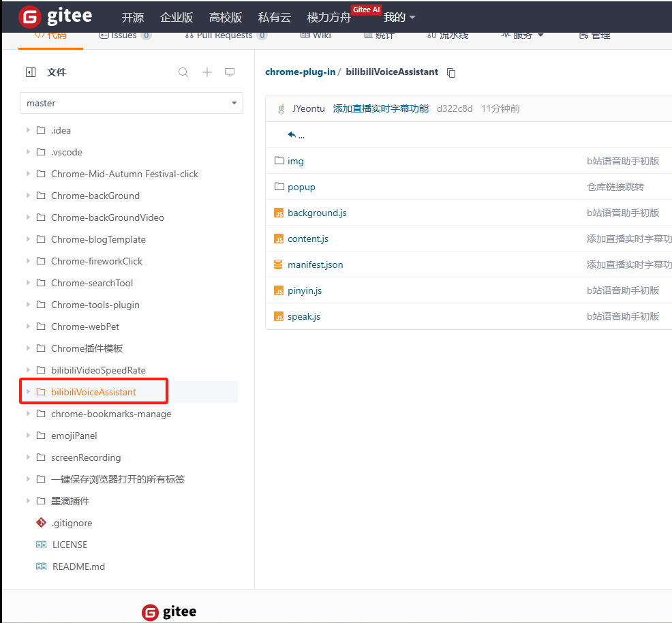Open the img folder link

(x=295, y=161)
